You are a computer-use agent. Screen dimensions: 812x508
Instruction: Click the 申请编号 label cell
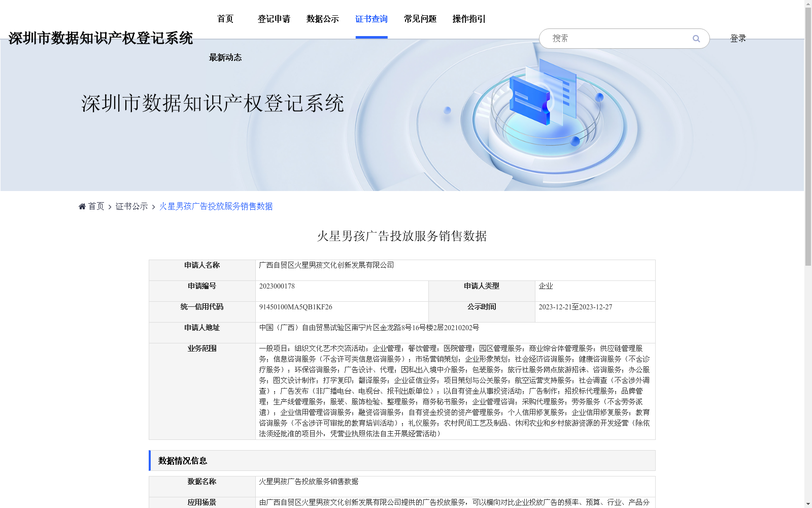202,291
